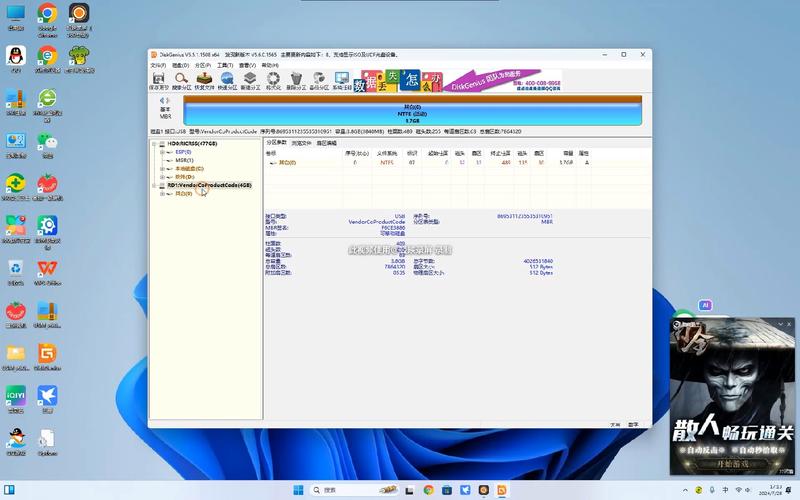The height and width of the screenshot is (500, 800).
Task: Select RD1:VendorCoProductCode(4GB) disk
Action: [209, 185]
